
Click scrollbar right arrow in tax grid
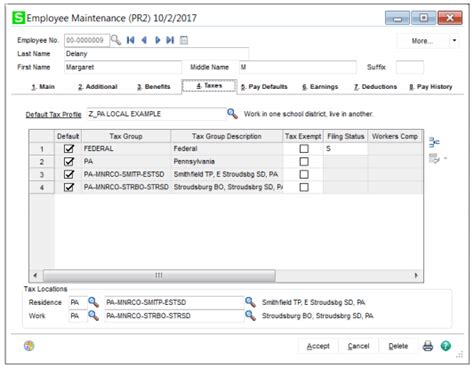coord(416,275)
